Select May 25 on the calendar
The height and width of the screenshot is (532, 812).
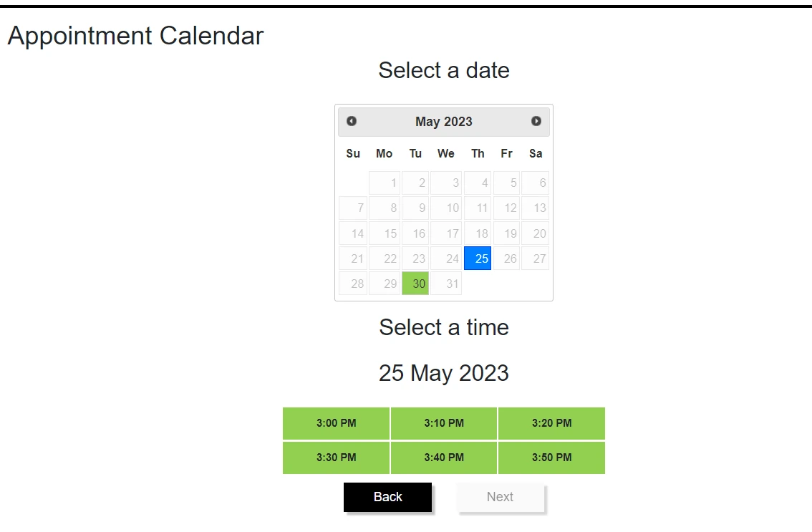478,258
